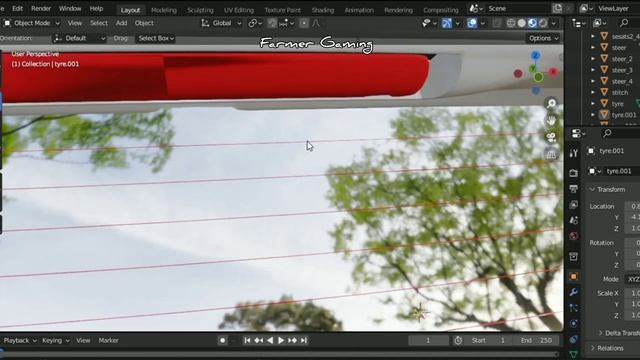Open the Window menu
This screenshot has width=640, height=360.
[70, 8]
